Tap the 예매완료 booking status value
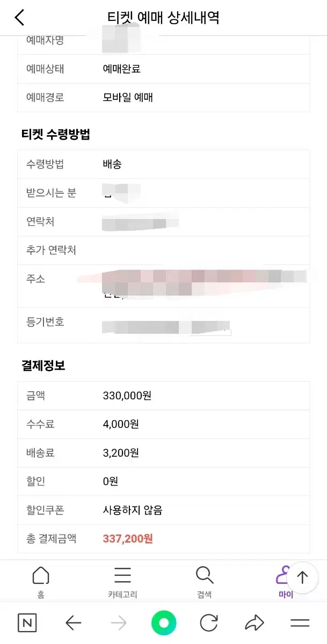Screen dimensions: 327x644 tap(122, 69)
